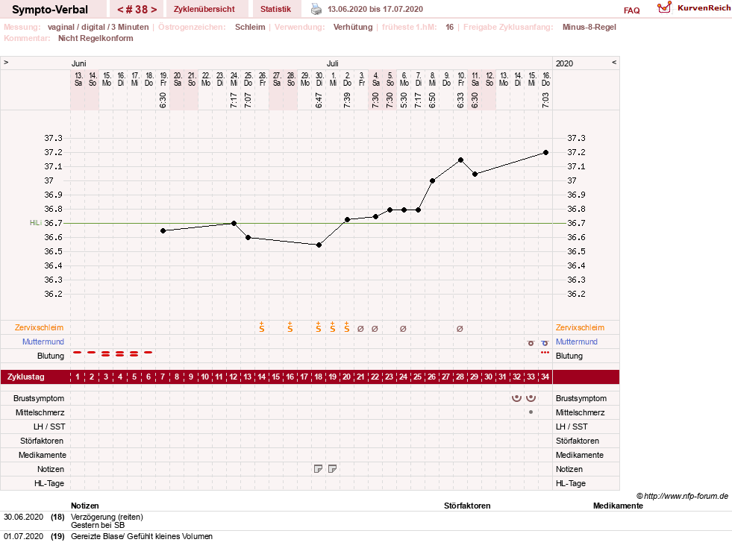Click the 'Verzögerung (reiten)' note text
The image size is (732, 560).
click(x=107, y=517)
